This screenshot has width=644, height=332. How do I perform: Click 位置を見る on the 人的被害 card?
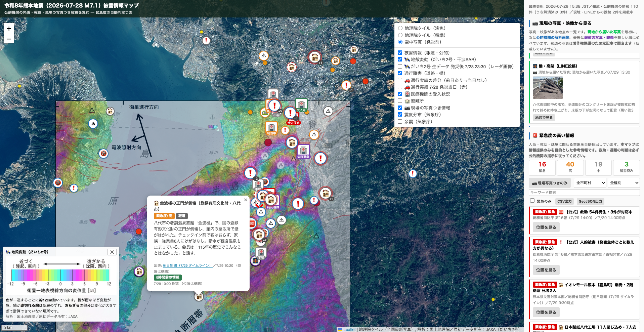pos(546,270)
